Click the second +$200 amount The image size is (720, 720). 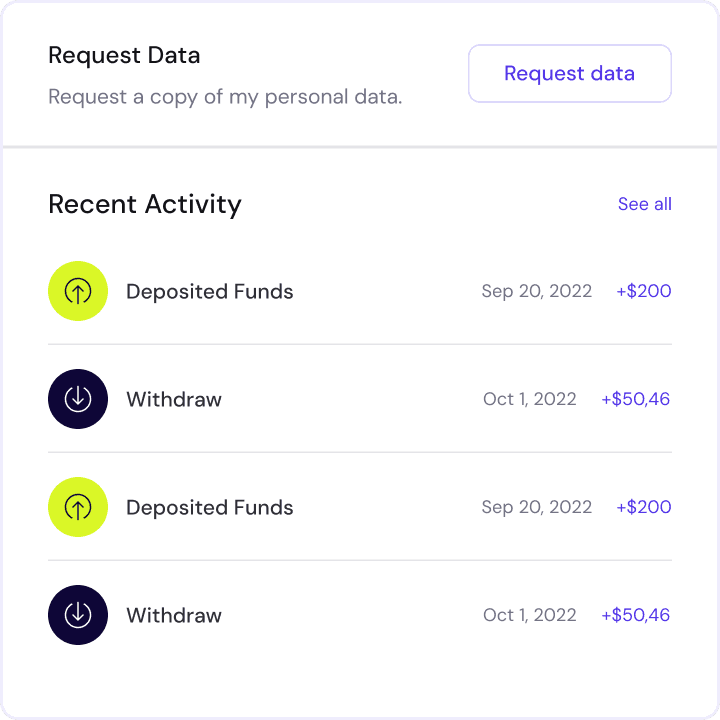[643, 507]
